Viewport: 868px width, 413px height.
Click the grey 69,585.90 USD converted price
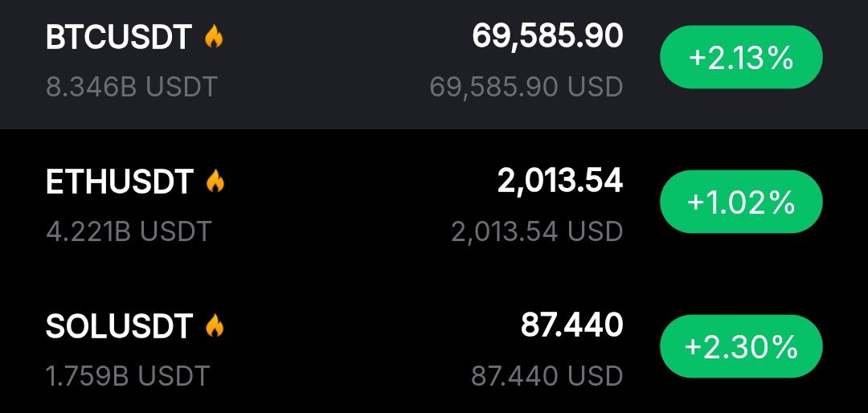[x=526, y=87]
